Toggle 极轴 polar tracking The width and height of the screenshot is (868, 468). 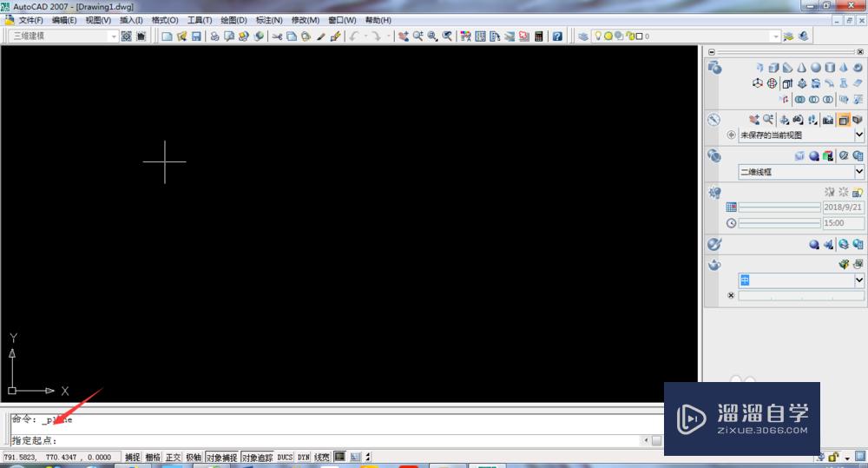click(194, 458)
